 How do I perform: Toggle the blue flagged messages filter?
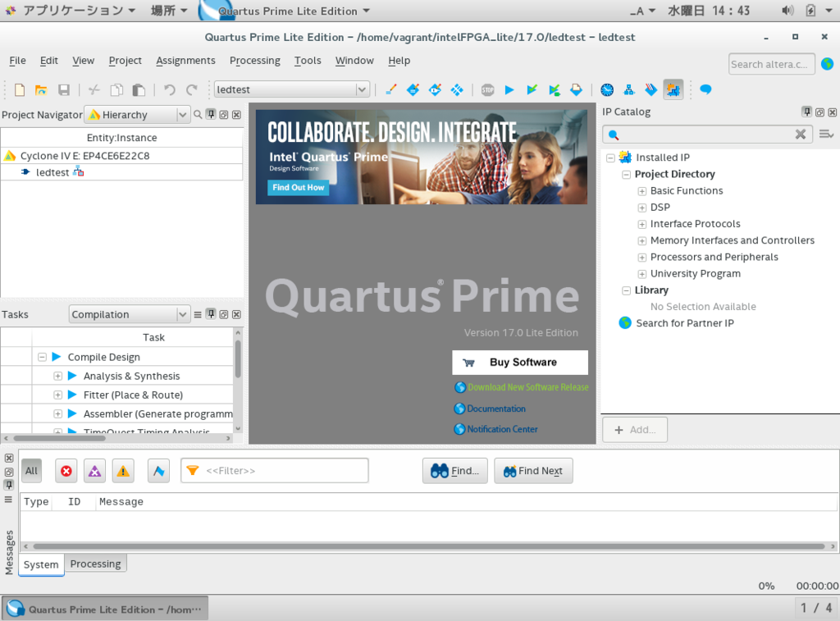click(158, 471)
